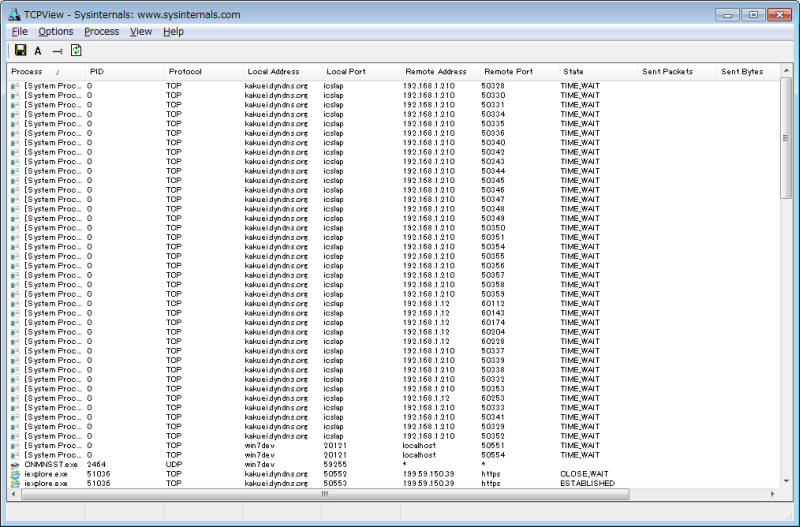800x527 pixels.
Task: Click the iexplore.exe icon in the CLOSE_WAIT row
Action: click(x=15, y=474)
